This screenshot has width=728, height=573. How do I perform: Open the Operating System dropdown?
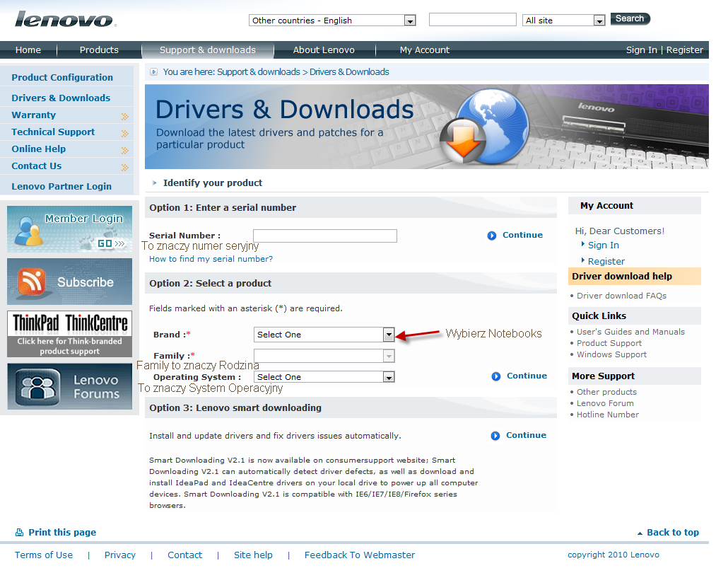[x=324, y=377]
